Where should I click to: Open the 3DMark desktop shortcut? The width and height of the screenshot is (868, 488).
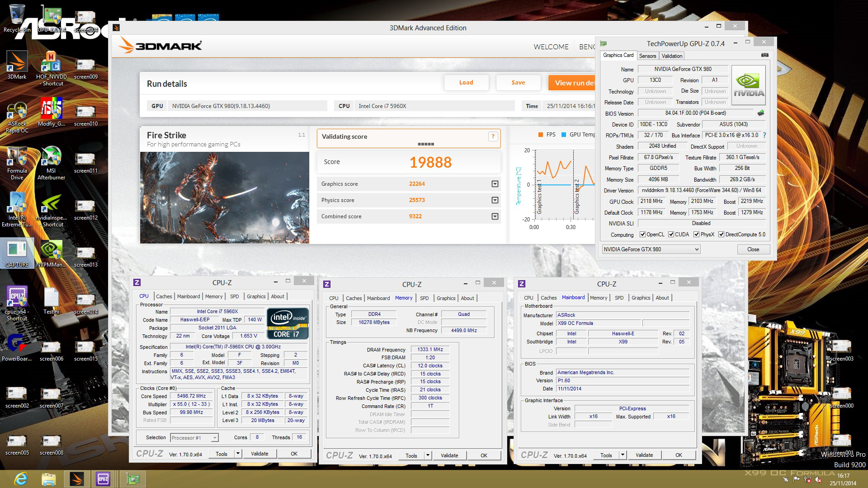(17, 65)
